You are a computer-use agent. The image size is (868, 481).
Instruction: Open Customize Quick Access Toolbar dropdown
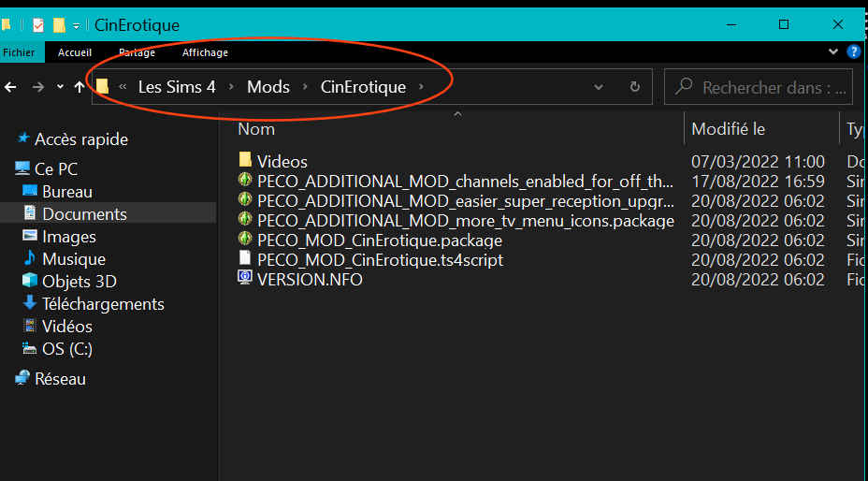tap(77, 25)
